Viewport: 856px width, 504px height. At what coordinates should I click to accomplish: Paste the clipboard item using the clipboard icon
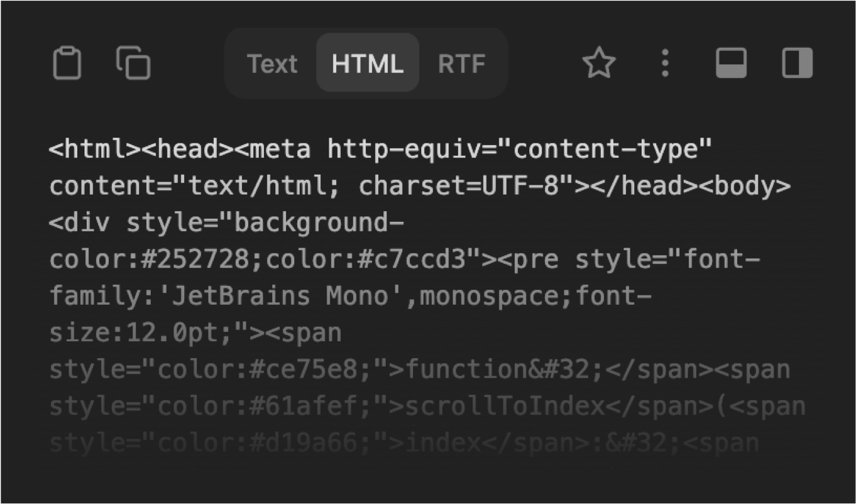click(x=68, y=63)
